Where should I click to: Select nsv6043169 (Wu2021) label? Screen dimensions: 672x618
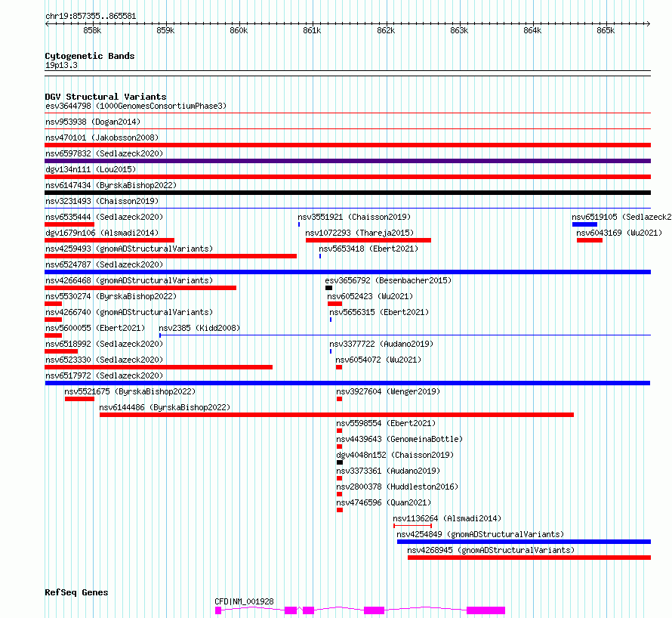(619, 233)
